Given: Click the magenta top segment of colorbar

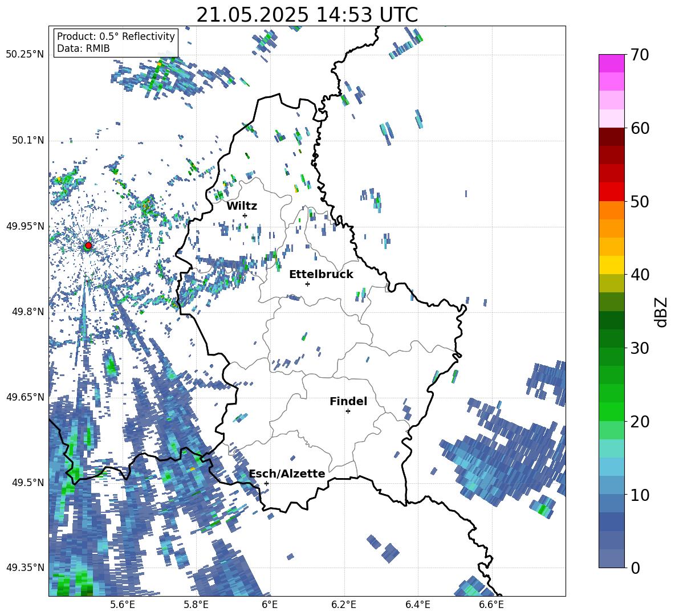Looking at the screenshot, I should [611, 63].
